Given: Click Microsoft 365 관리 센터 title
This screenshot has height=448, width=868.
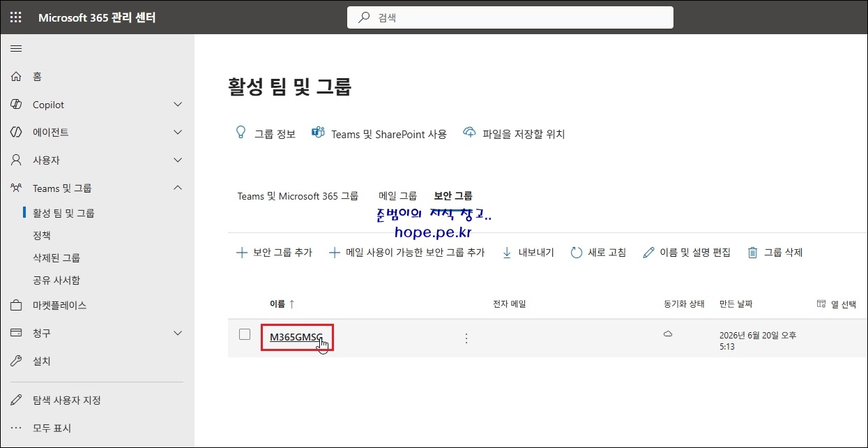Looking at the screenshot, I should pyautogui.click(x=97, y=17).
